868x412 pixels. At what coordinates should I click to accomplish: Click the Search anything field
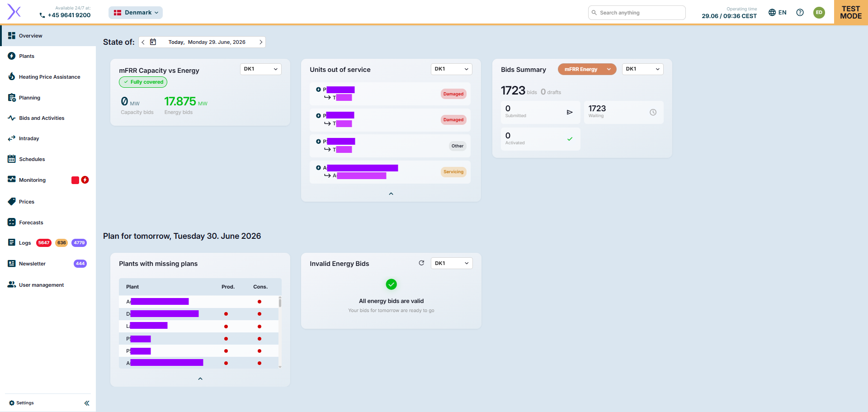[637, 13]
